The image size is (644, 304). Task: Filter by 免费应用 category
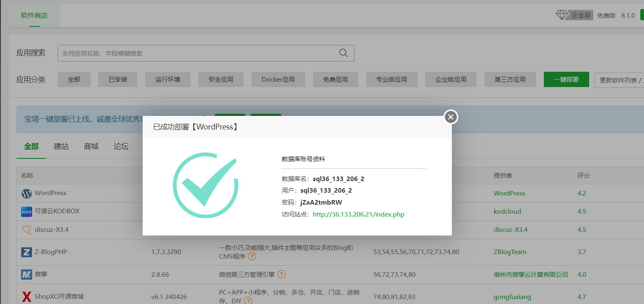point(336,80)
